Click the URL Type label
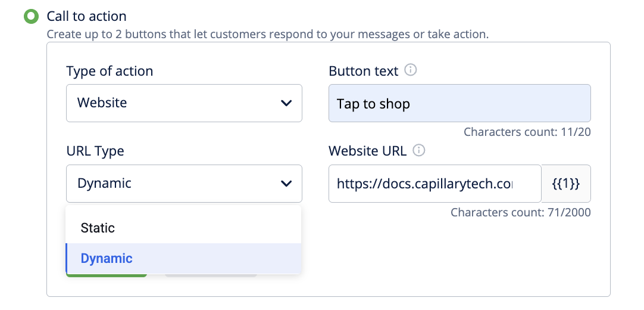The width and height of the screenshot is (644, 310). 95,151
